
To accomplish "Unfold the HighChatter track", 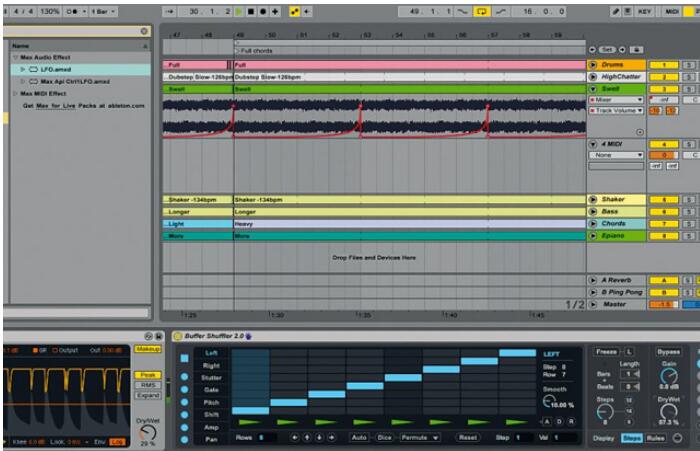I will pyautogui.click(x=593, y=77).
